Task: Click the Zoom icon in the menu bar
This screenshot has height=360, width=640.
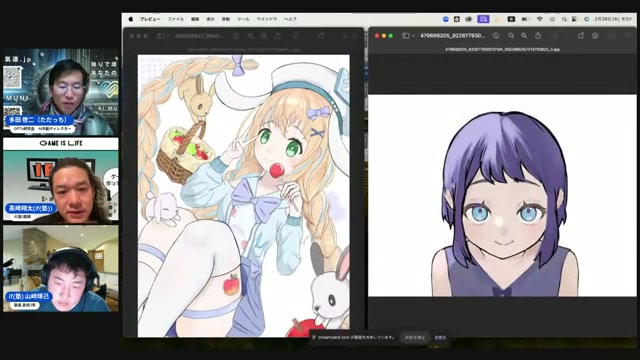Action: coord(446,19)
